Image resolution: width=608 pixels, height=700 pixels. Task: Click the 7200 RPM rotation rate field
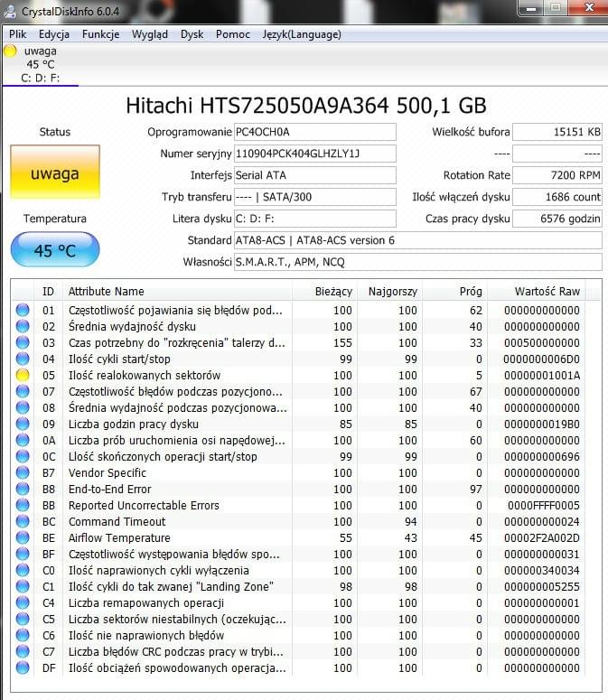557,175
